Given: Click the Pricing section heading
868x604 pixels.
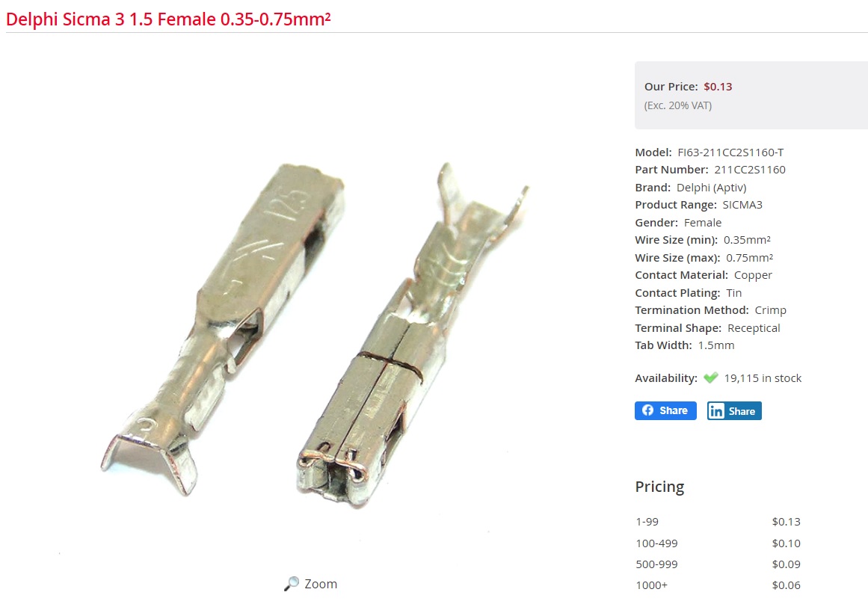Looking at the screenshot, I should pos(659,487).
